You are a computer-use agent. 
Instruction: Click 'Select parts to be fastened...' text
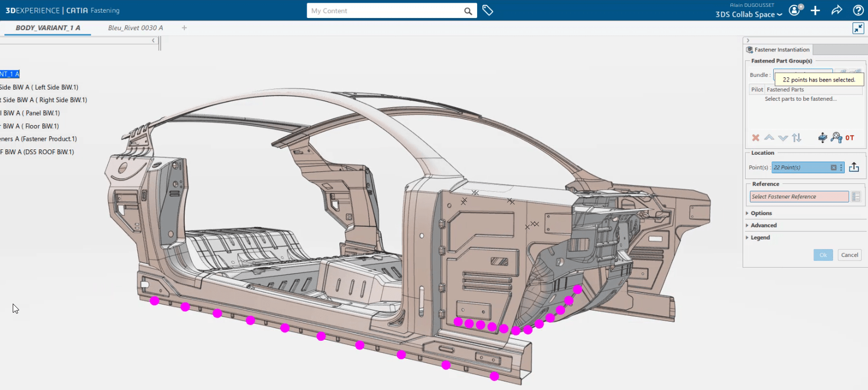(x=800, y=99)
